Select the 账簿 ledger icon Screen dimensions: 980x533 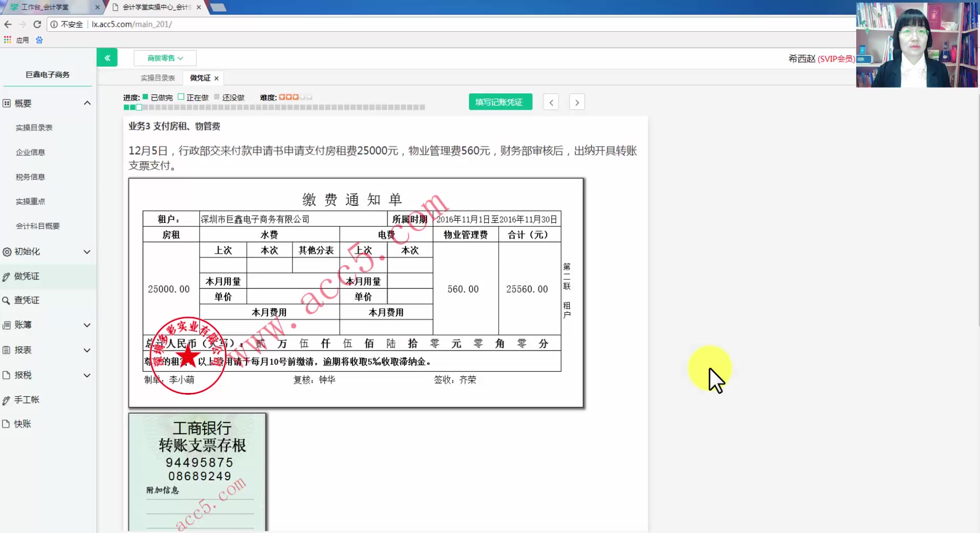[7, 325]
